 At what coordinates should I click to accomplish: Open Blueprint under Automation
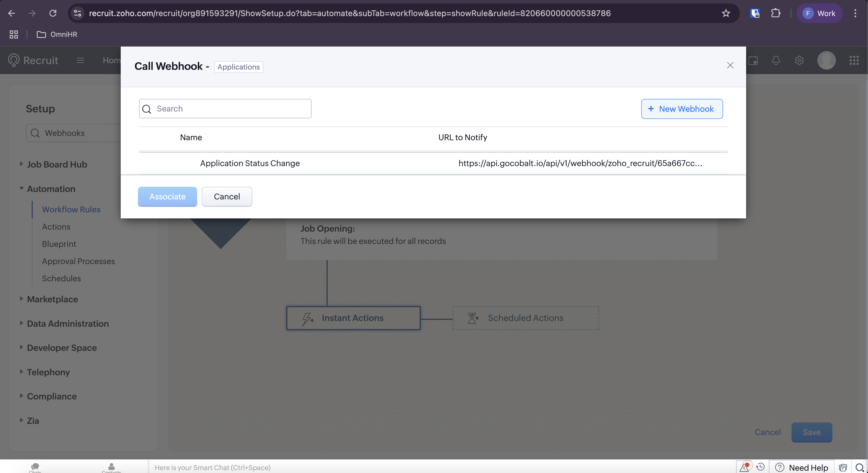pyautogui.click(x=59, y=244)
